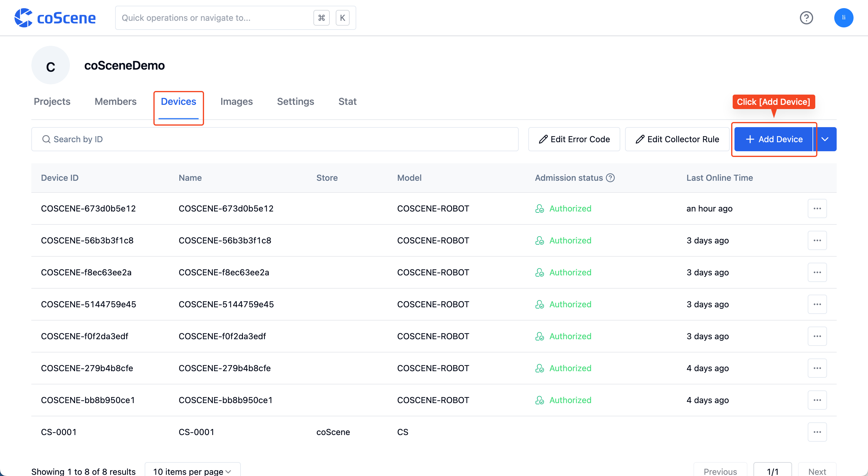Open more options for COSCENE-f0f2da3edf
The image size is (868, 476).
coord(817,336)
